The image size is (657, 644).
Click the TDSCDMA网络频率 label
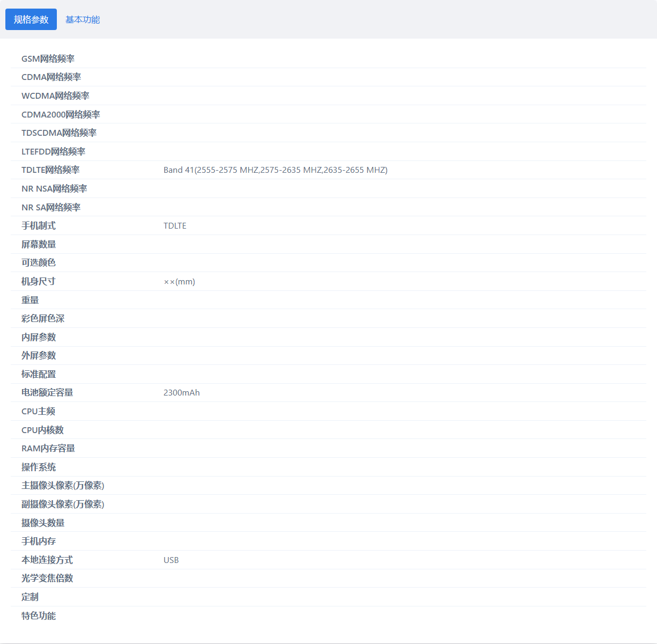pos(59,133)
